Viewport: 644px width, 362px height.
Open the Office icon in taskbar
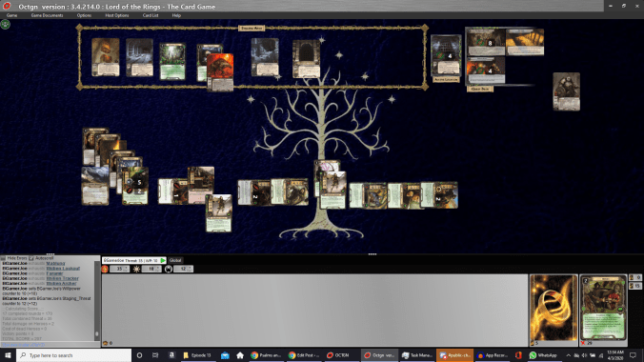pos(518,355)
